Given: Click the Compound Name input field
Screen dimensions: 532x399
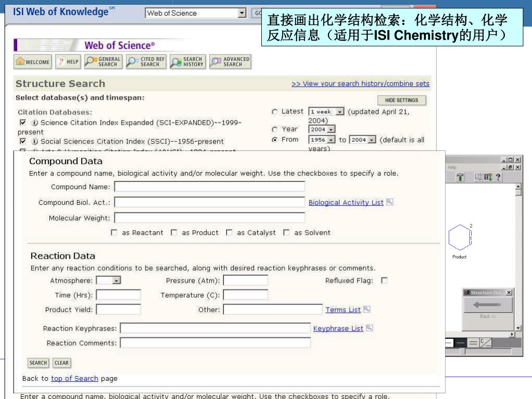Looking at the screenshot, I should click(x=209, y=187).
